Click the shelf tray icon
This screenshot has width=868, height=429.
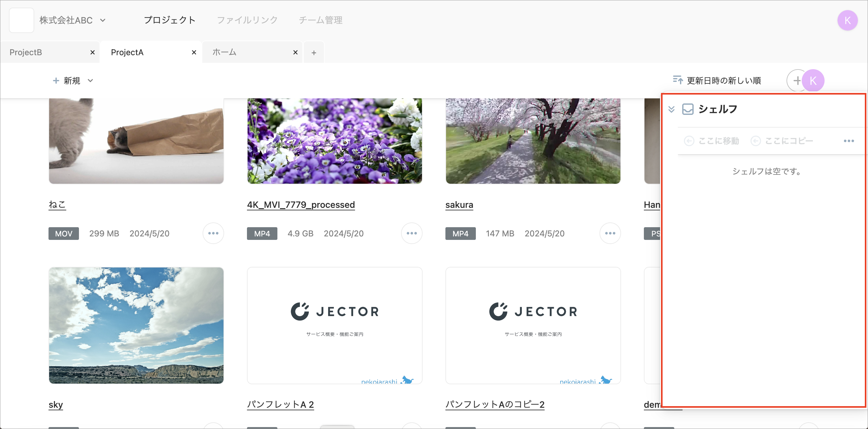coord(688,109)
